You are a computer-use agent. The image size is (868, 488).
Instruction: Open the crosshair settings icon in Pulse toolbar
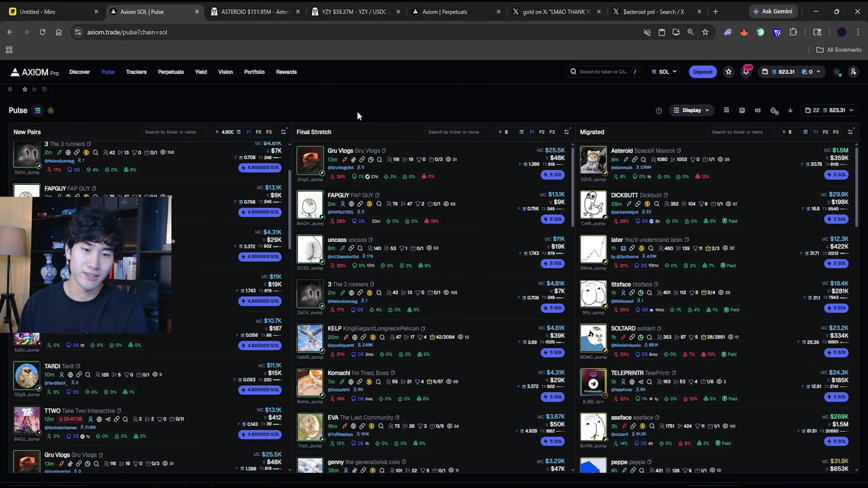(x=774, y=111)
